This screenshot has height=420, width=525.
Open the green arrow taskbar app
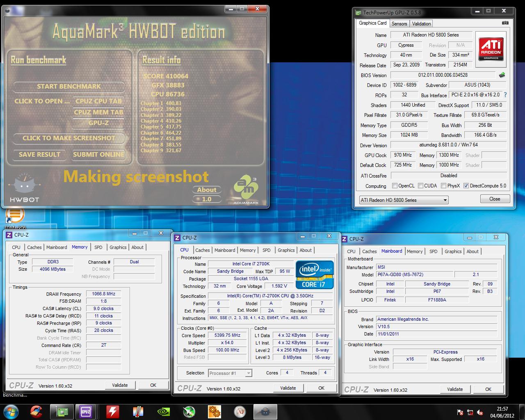click(189, 411)
